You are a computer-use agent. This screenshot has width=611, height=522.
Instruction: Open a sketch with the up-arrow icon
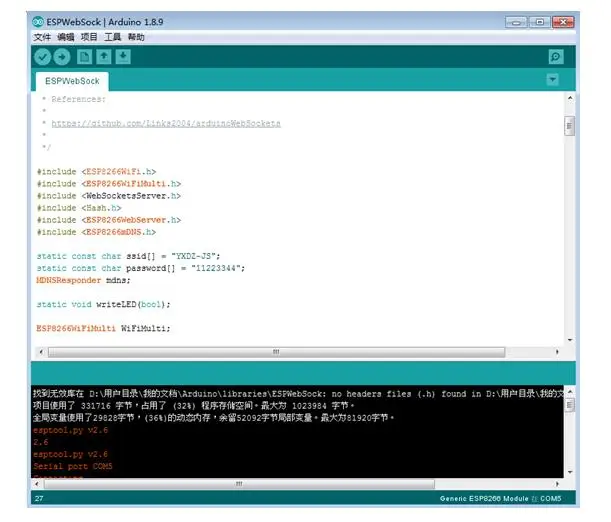[x=104, y=57]
